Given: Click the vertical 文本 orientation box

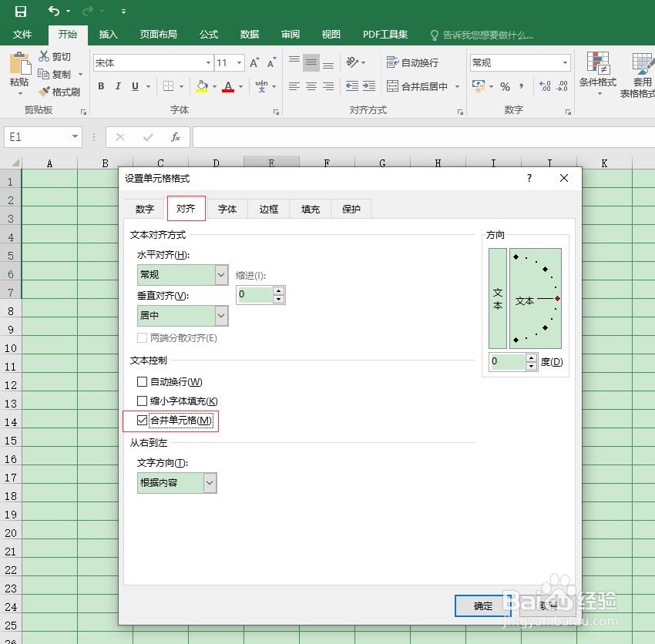Looking at the screenshot, I should coord(498,299).
